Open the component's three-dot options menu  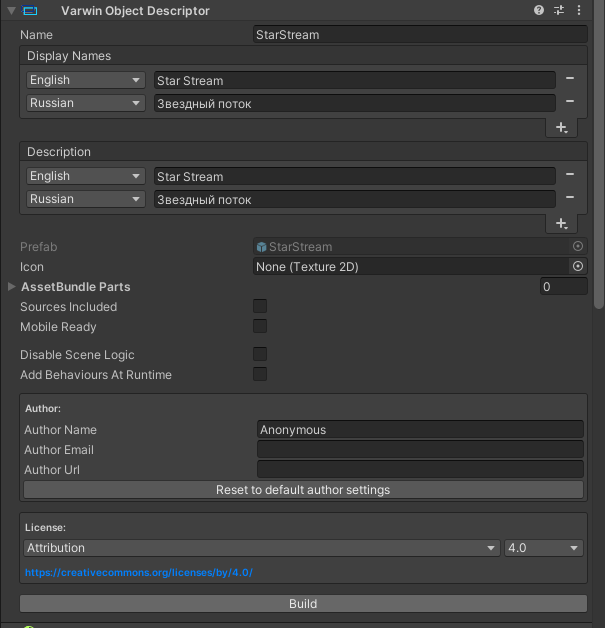[x=577, y=10]
